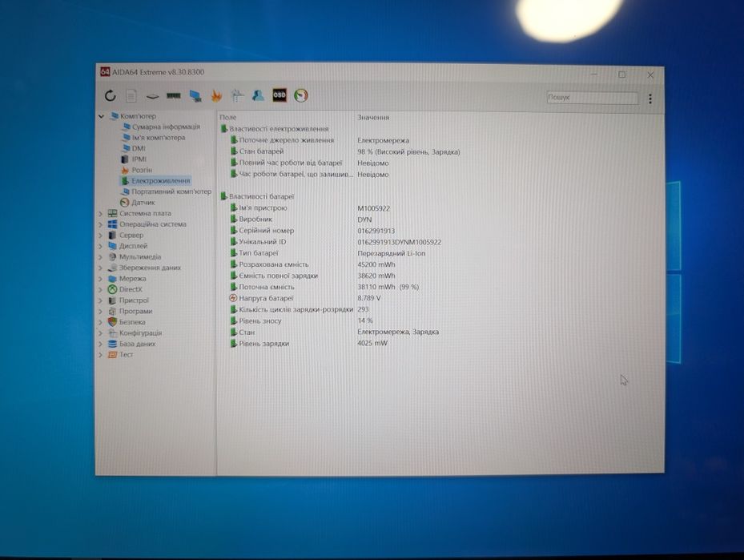Click the memory module toolbar icon
Screen dimensions: 744x560
coord(174,96)
